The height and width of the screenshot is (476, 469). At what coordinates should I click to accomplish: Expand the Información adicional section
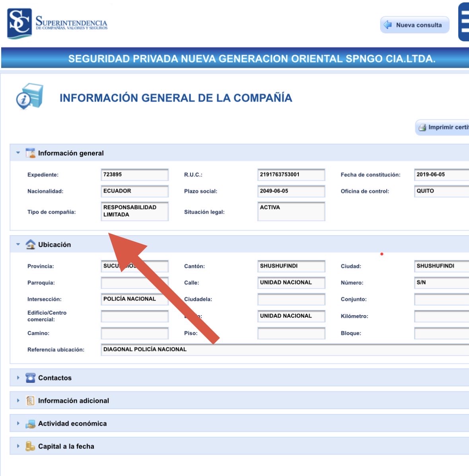tap(18, 400)
